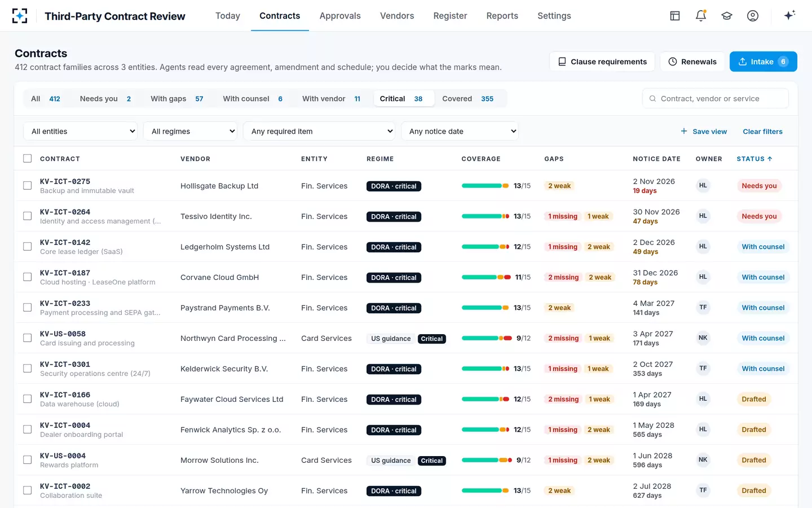The width and height of the screenshot is (812, 508).
Task: Focus the contract search field
Action: click(715, 99)
